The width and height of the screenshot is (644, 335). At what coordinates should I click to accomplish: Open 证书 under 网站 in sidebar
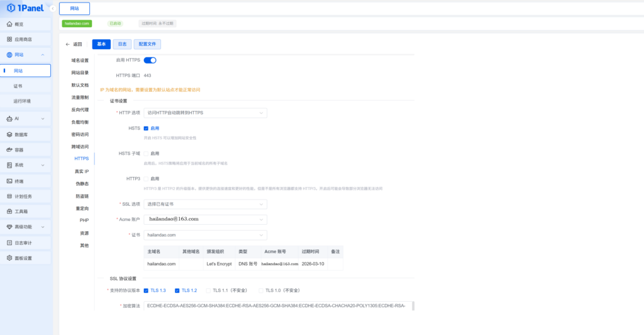coord(18,86)
